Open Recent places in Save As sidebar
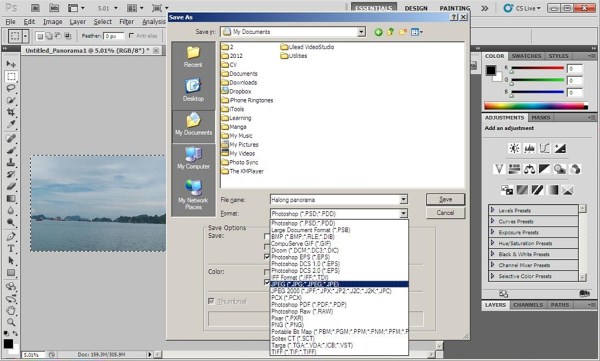This screenshot has width=600, height=361. (193, 57)
